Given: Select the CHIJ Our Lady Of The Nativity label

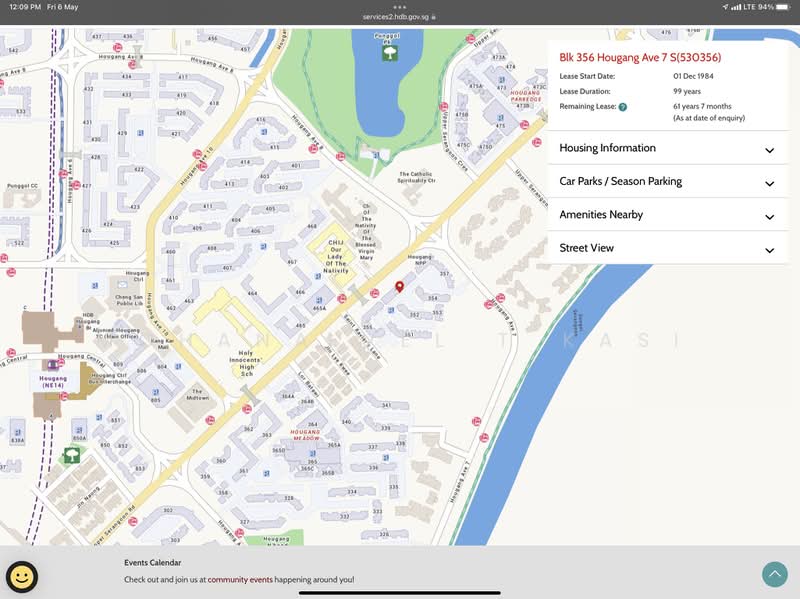Looking at the screenshot, I should (335, 256).
